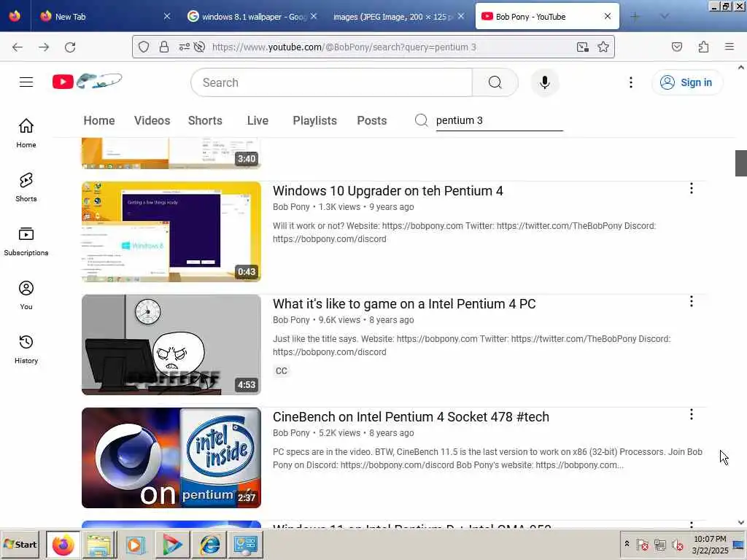Image resolution: width=747 pixels, height=560 pixels.
Task: Close the New Tab tab
Action: (x=167, y=16)
